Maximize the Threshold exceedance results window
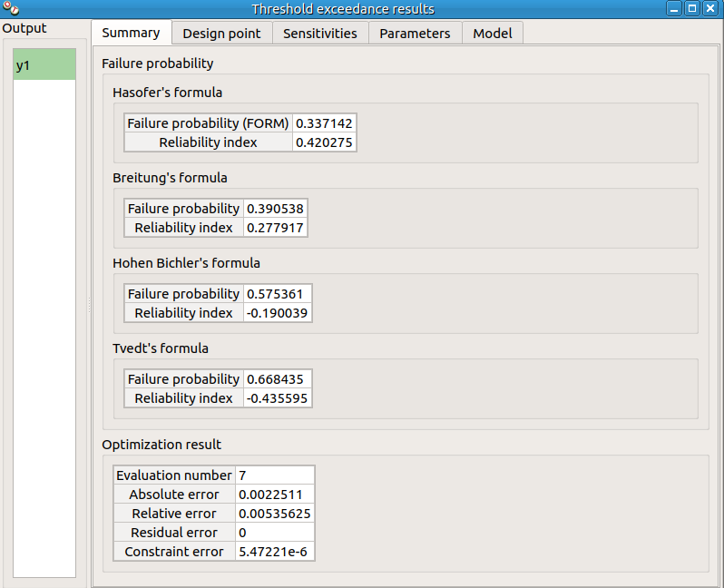 [692, 9]
